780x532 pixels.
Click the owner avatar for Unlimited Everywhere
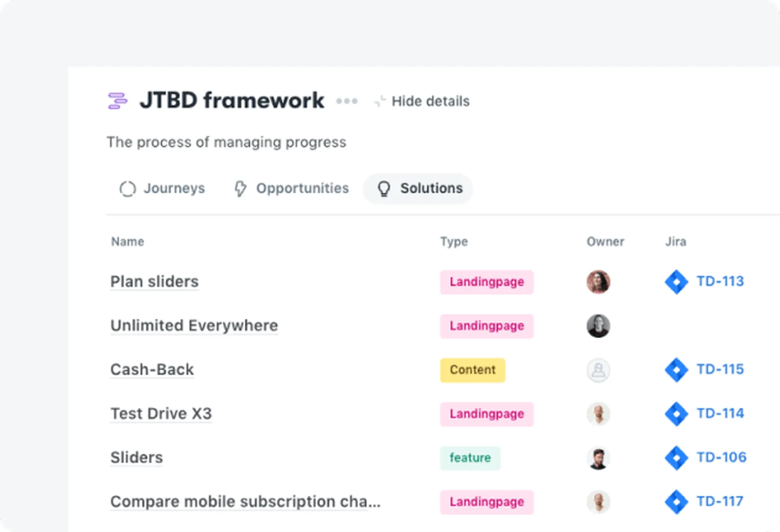[x=598, y=326]
